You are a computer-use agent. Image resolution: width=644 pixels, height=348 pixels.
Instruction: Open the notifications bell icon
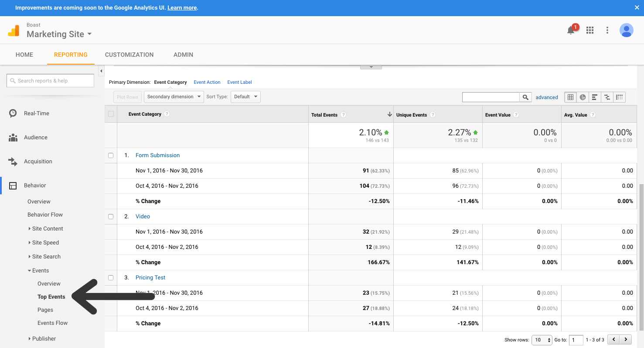[571, 30]
